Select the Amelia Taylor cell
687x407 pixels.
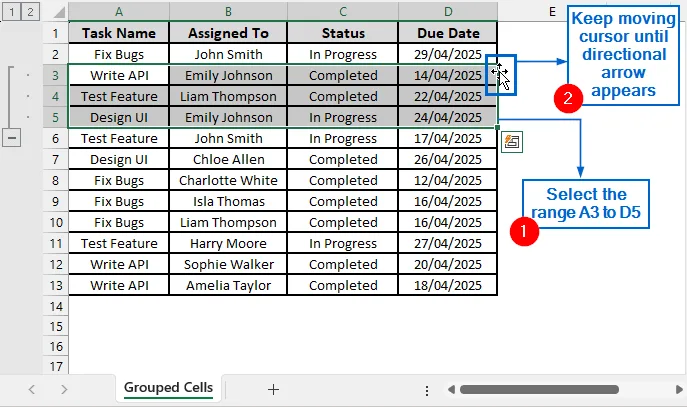(x=228, y=286)
